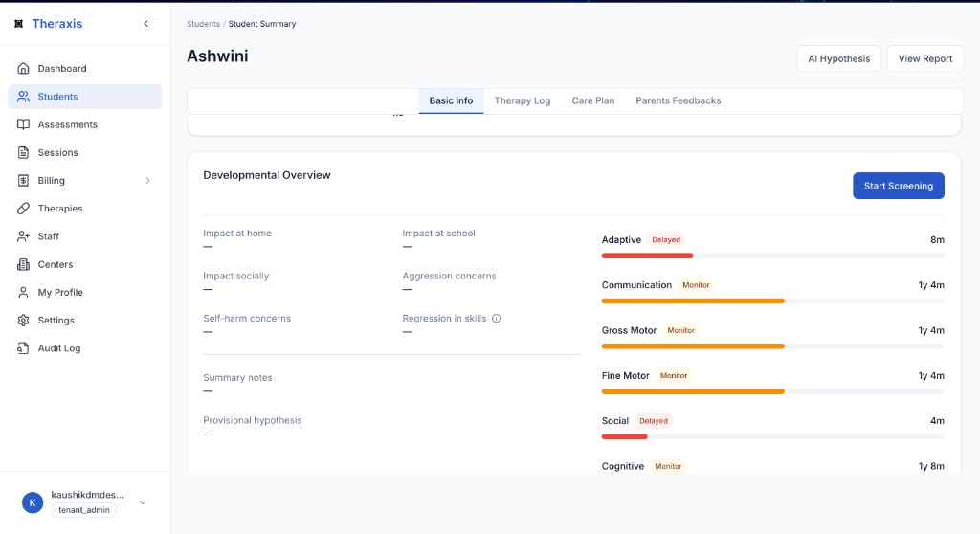The width and height of the screenshot is (980, 534).
Task: Go to Assessments in the sidebar
Action: pos(85,124)
